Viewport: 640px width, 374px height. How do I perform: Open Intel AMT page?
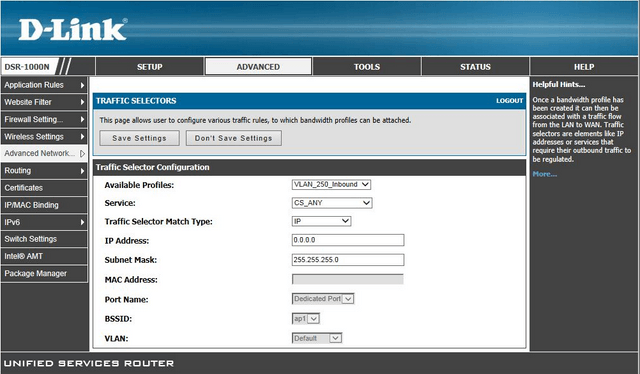click(x=44, y=256)
